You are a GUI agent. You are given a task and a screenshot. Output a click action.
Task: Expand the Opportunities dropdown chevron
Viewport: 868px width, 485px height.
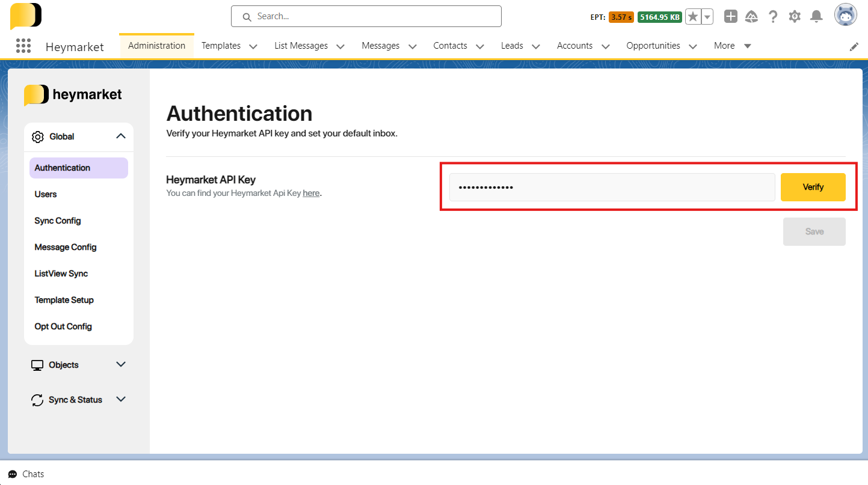[693, 46]
